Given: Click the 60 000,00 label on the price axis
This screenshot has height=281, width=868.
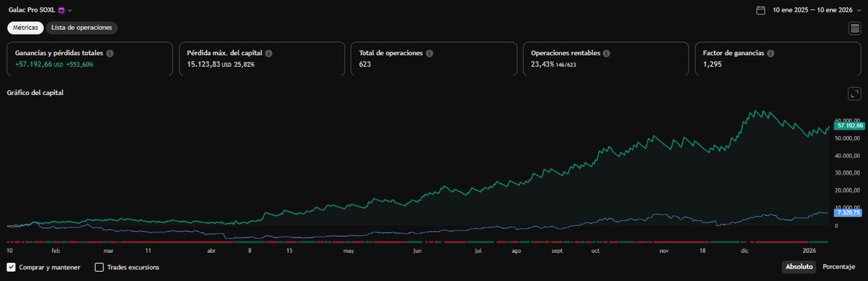Looking at the screenshot, I should tap(848, 121).
